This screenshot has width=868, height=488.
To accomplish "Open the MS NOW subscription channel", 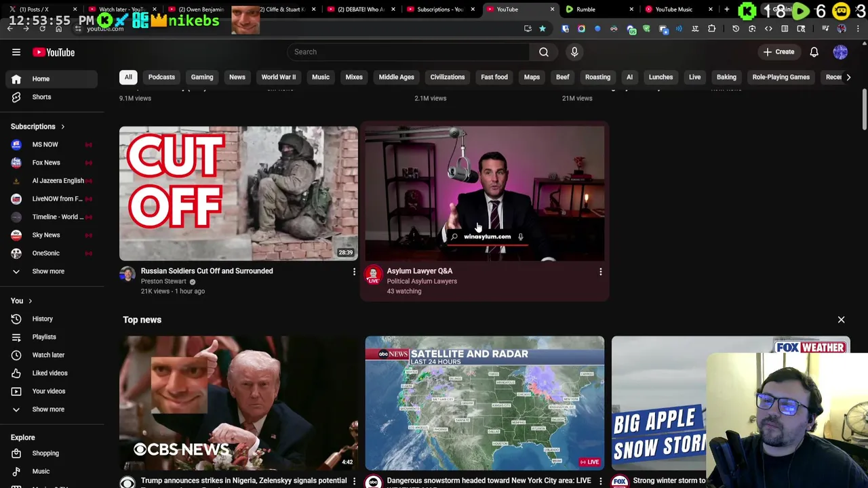I will pos(52,144).
